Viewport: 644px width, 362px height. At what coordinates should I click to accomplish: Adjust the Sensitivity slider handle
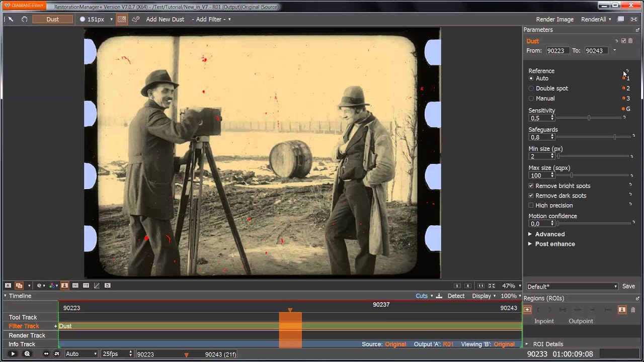pos(589,118)
